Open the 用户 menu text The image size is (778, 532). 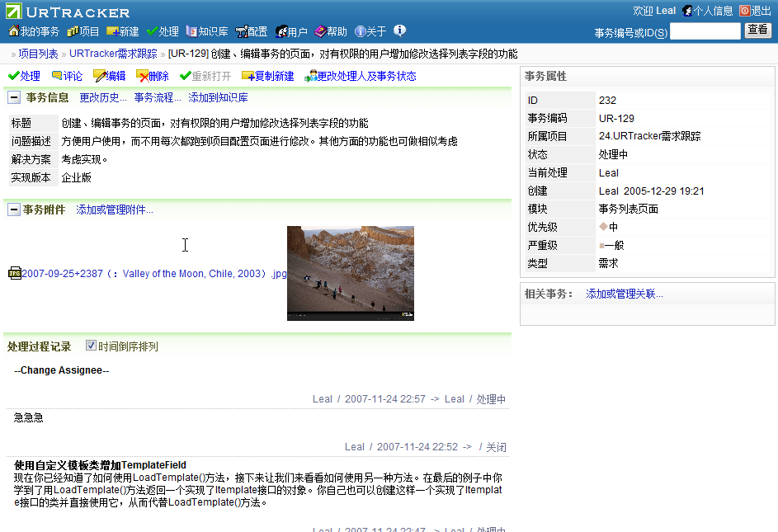pyautogui.click(x=298, y=32)
